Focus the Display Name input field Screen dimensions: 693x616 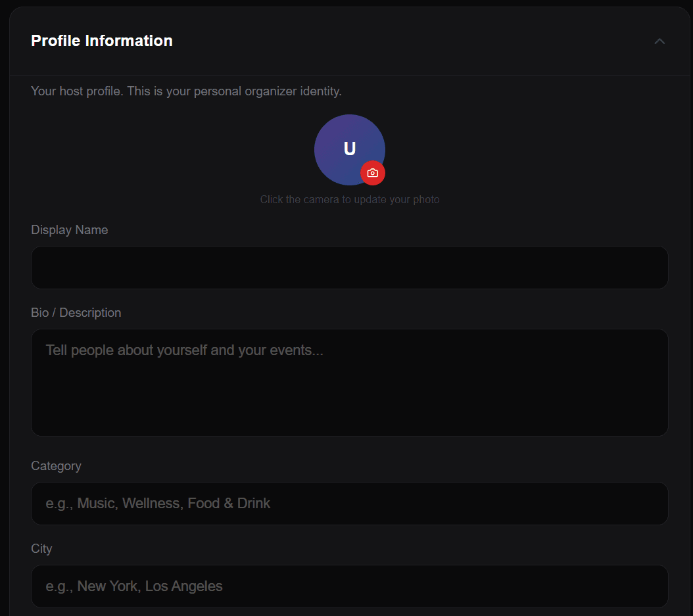349,268
